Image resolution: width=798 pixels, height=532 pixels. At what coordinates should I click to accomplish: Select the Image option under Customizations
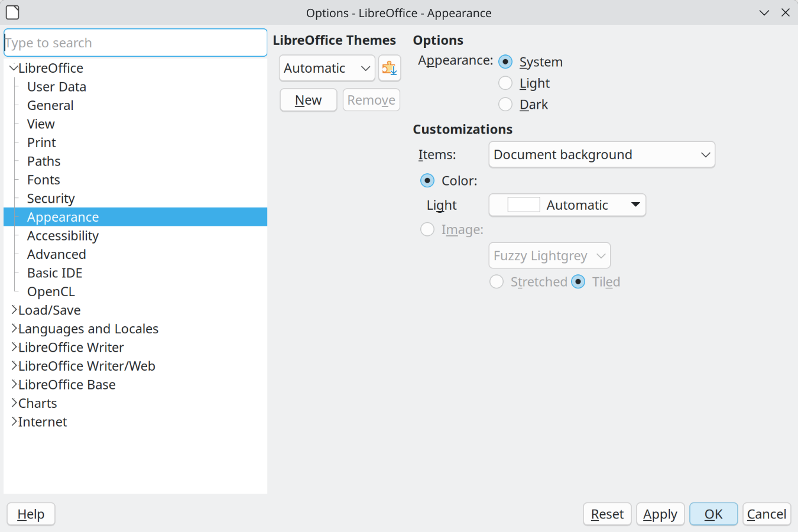click(427, 229)
